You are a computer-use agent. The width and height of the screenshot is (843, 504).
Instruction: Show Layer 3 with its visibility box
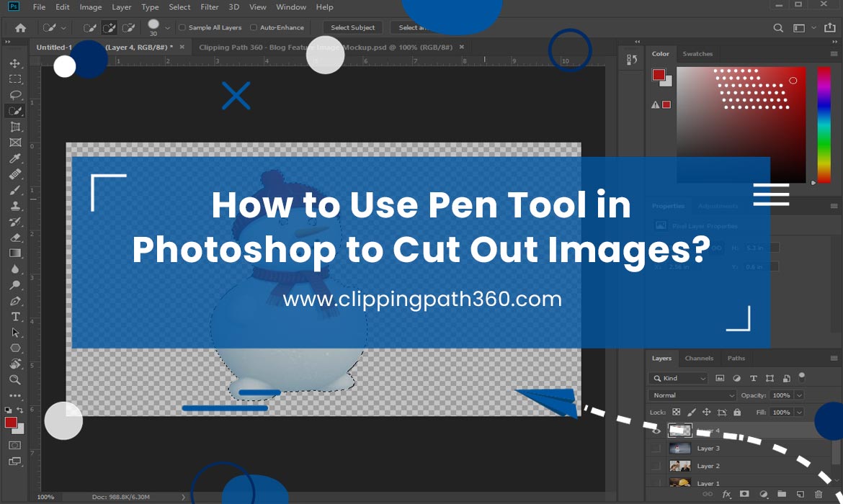pos(656,448)
